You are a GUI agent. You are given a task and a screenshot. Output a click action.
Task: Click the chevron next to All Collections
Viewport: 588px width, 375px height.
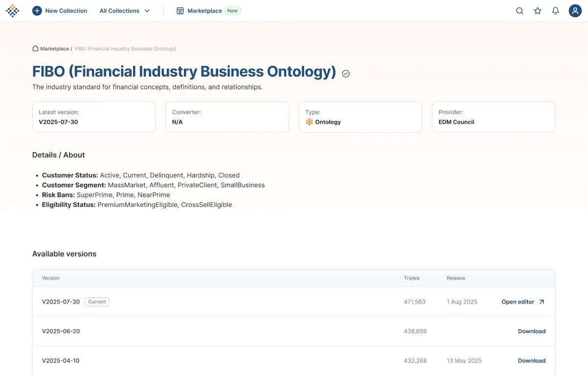[147, 11]
